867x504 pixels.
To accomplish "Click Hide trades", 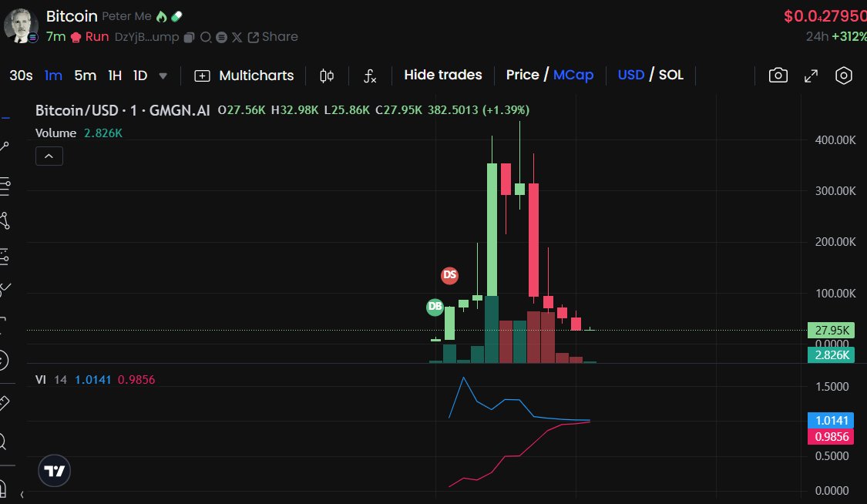I will coord(443,75).
